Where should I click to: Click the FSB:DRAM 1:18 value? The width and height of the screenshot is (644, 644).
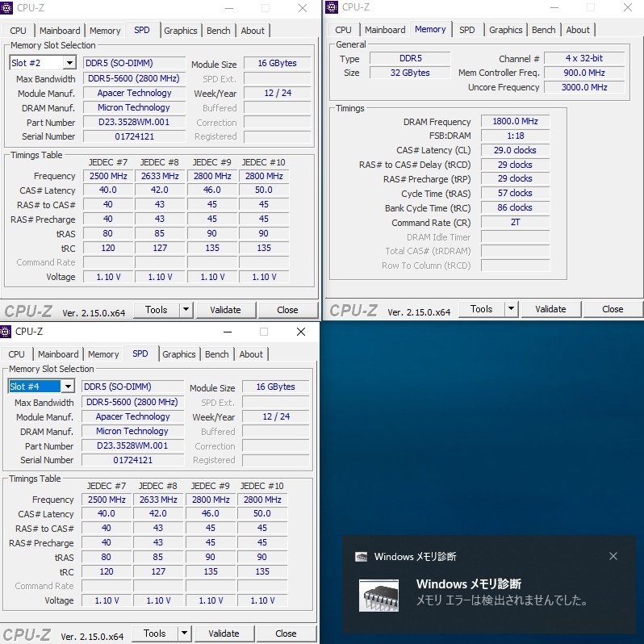pos(515,136)
